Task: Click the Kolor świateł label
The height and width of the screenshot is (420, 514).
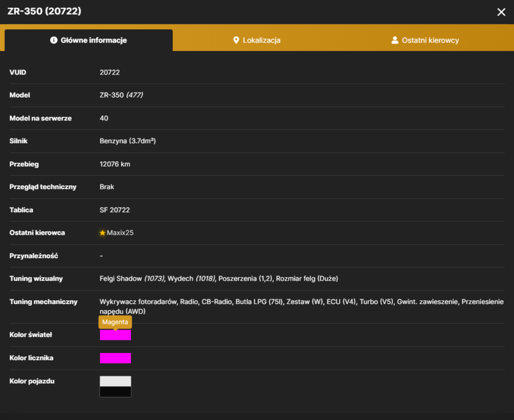Action: [30, 335]
